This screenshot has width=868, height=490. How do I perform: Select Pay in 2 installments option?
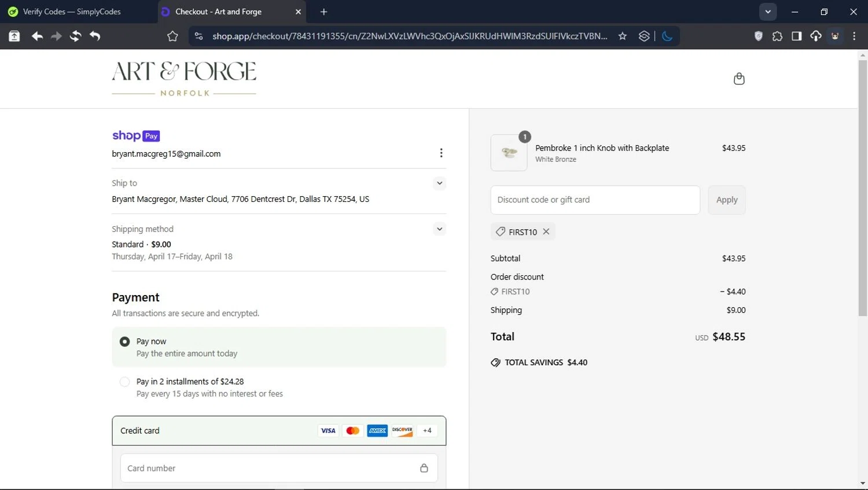pos(124,382)
